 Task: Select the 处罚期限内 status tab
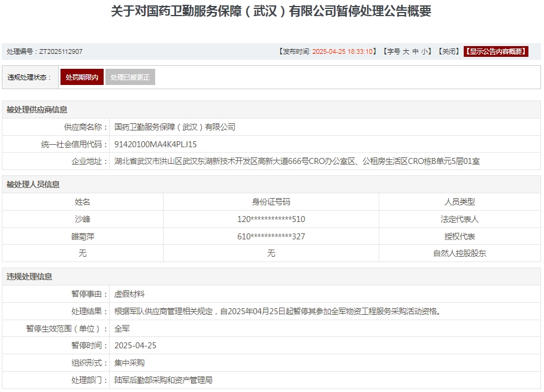coord(82,77)
